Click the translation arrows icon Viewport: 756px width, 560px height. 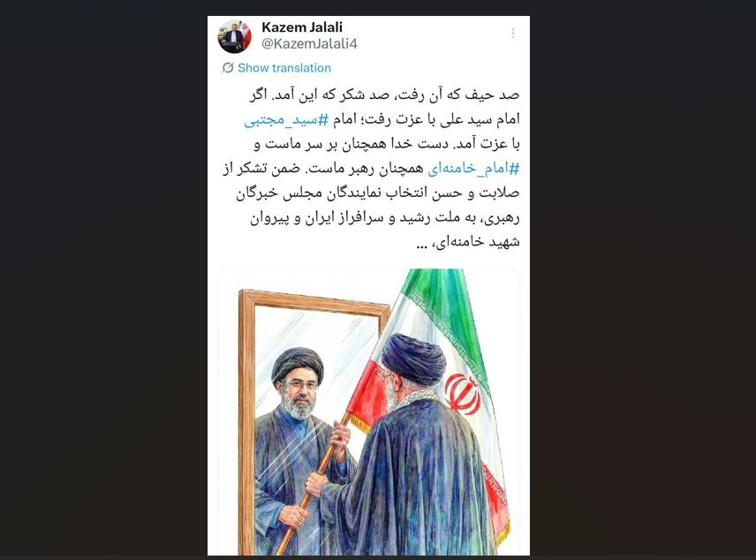coord(228,67)
